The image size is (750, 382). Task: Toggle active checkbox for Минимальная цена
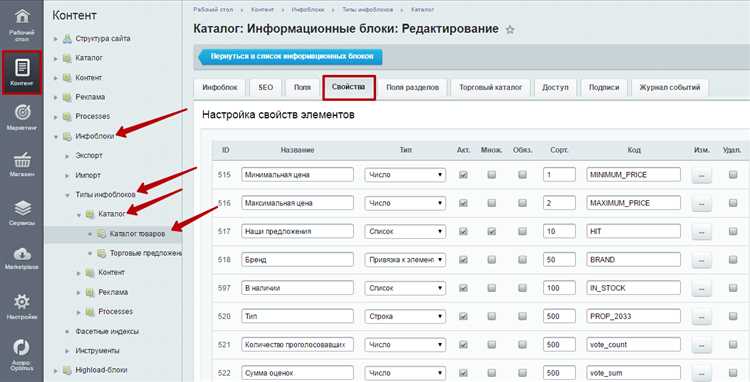[x=463, y=175]
